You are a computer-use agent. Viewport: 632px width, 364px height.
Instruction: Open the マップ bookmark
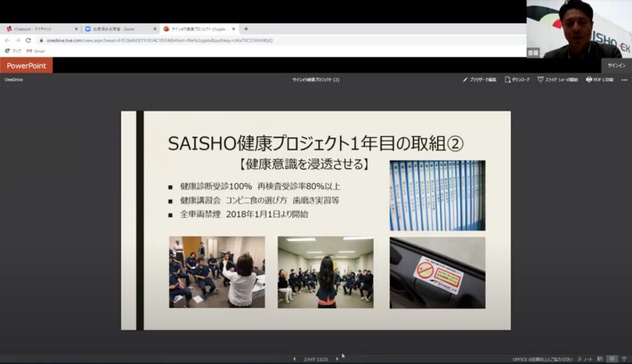(x=13, y=51)
